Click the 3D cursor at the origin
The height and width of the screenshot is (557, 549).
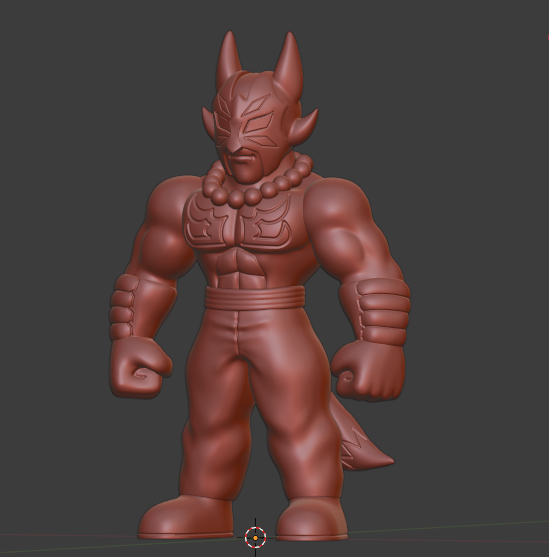(255, 538)
